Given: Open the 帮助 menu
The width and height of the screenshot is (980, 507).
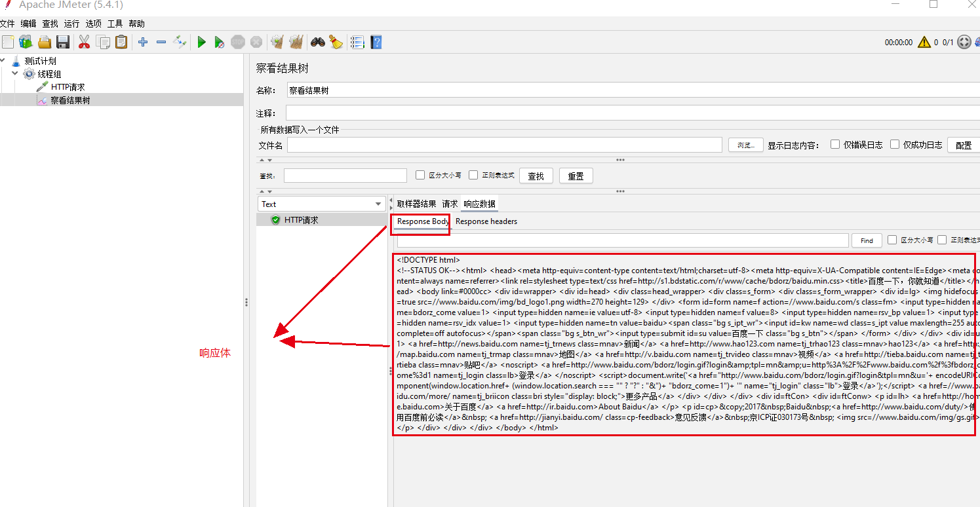Looking at the screenshot, I should tap(137, 24).
